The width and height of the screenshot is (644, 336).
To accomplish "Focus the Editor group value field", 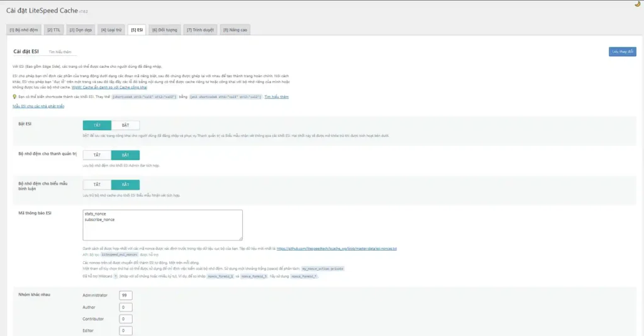I will click(126, 331).
